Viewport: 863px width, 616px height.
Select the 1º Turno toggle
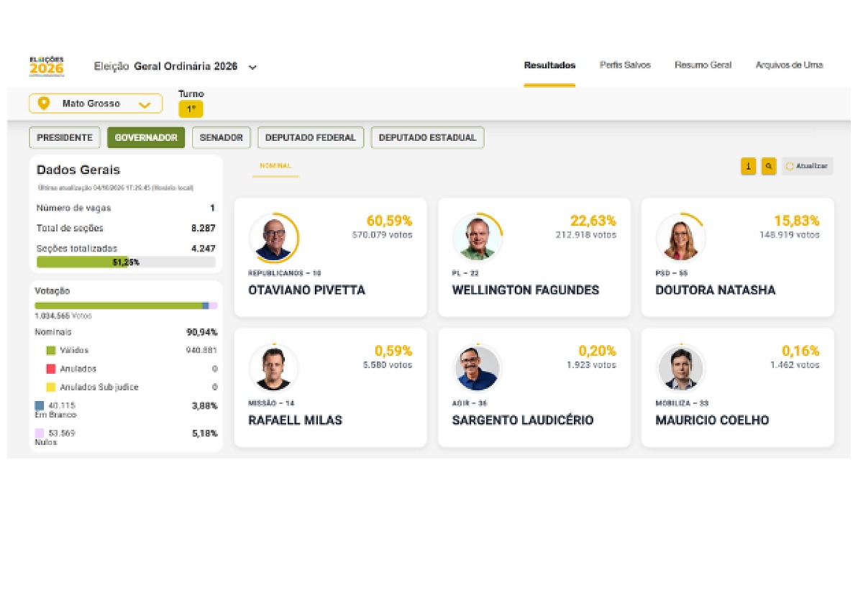pyautogui.click(x=191, y=109)
